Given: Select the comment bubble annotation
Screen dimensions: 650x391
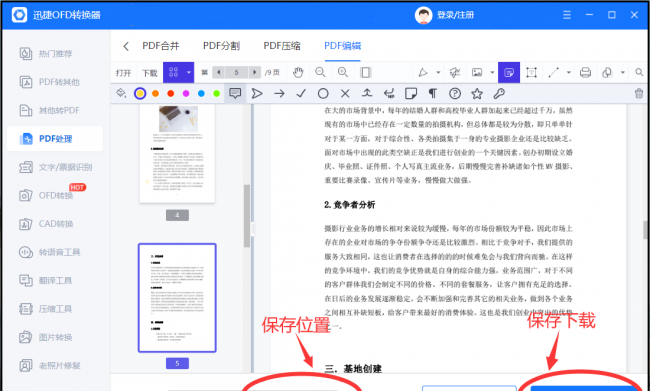Looking at the screenshot, I should point(235,93).
